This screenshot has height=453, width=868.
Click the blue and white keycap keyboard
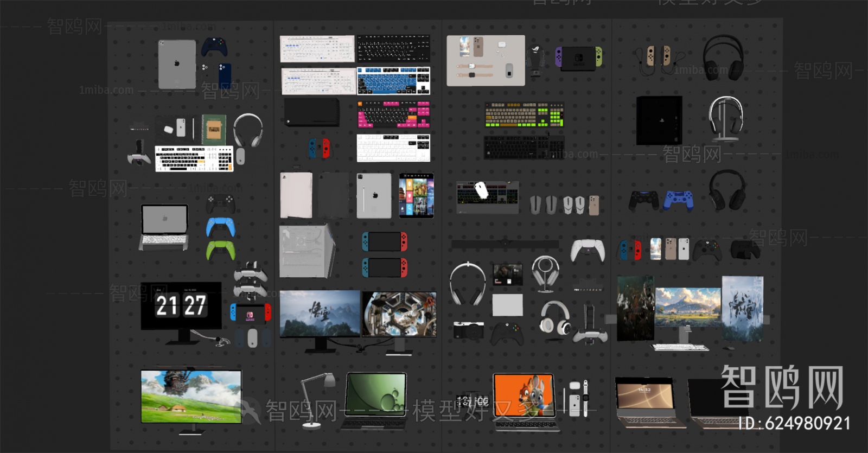pyautogui.click(x=393, y=81)
